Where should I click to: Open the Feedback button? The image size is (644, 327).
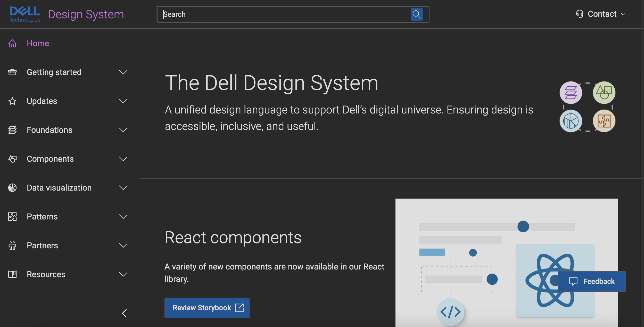coord(591,281)
